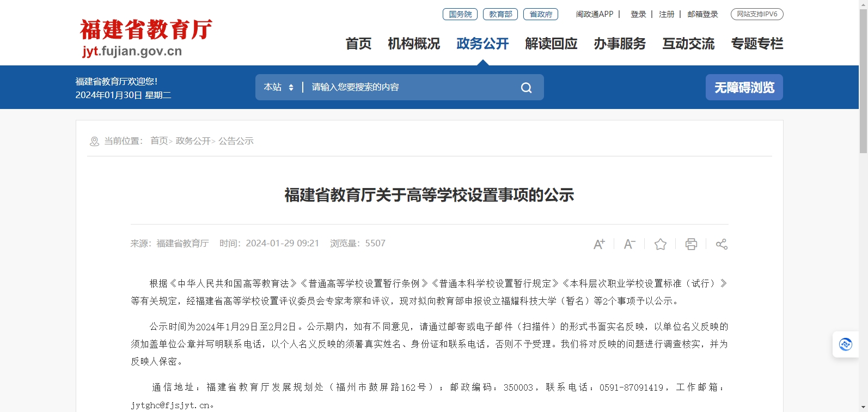Screen dimensions: 868x412
Task: Navigate to 公告公示 in breadcrumb
Action: pos(236,141)
